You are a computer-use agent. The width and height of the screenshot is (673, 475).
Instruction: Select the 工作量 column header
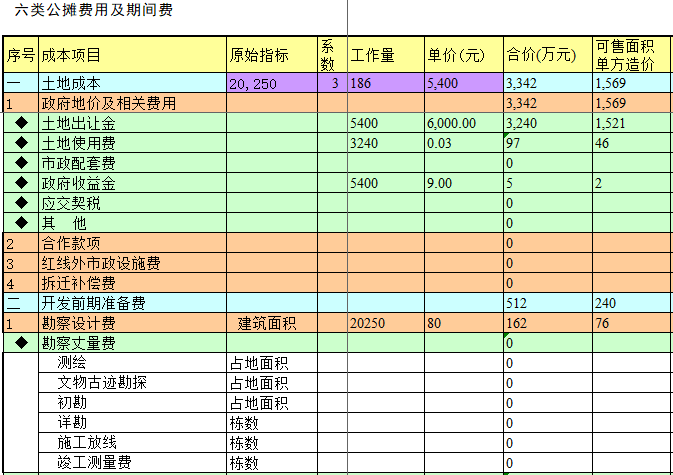pyautogui.click(x=372, y=54)
